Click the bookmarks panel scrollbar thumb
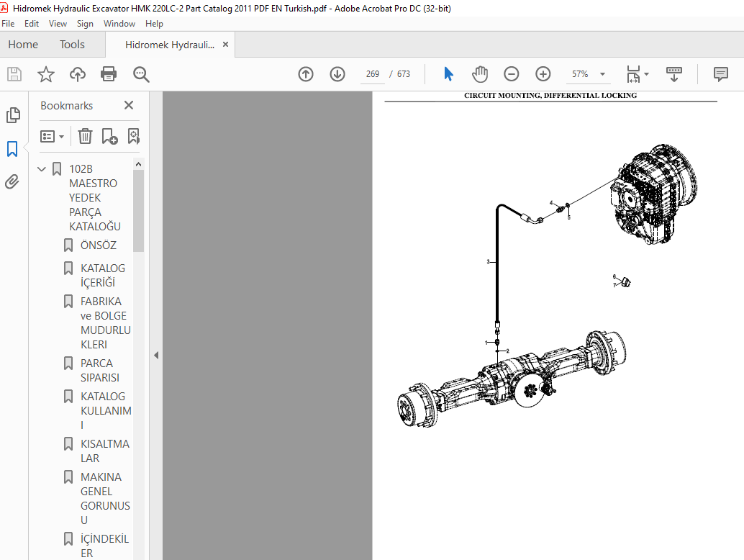The image size is (744, 560). tap(139, 211)
